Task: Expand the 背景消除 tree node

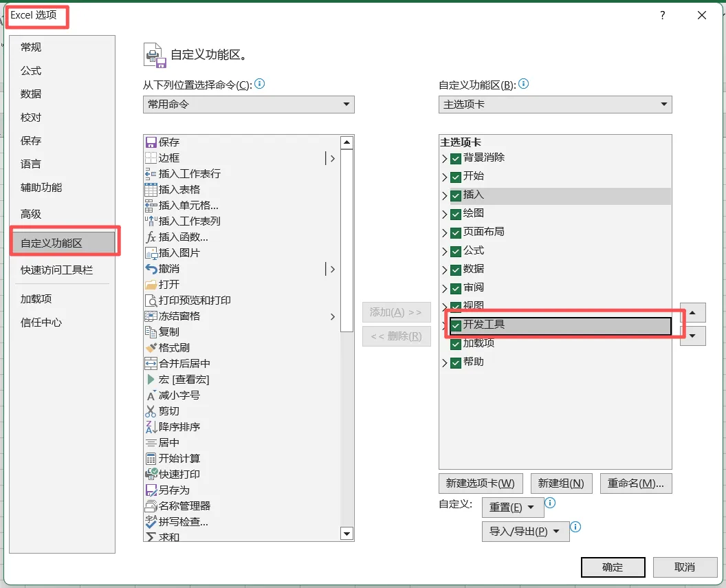Action: [x=445, y=159]
